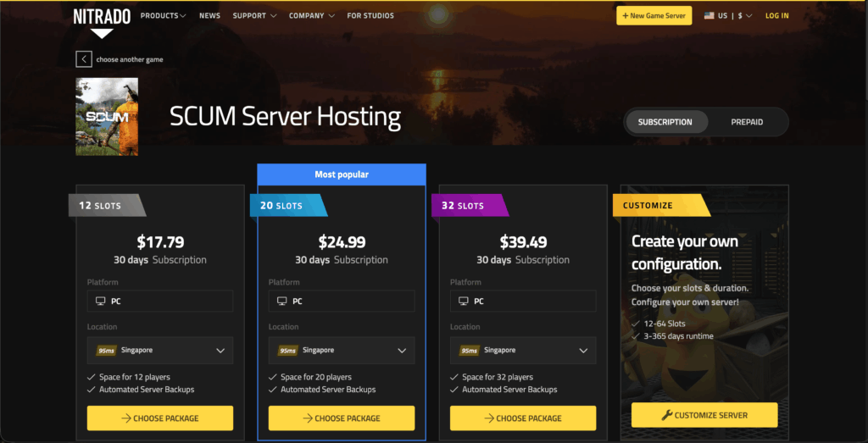
Task: Click the US flag icon
Action: 709,15
